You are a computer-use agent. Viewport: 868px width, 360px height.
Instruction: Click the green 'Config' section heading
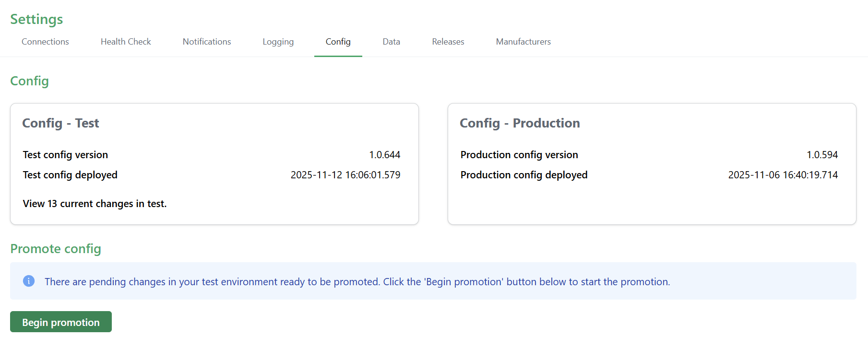tap(30, 81)
